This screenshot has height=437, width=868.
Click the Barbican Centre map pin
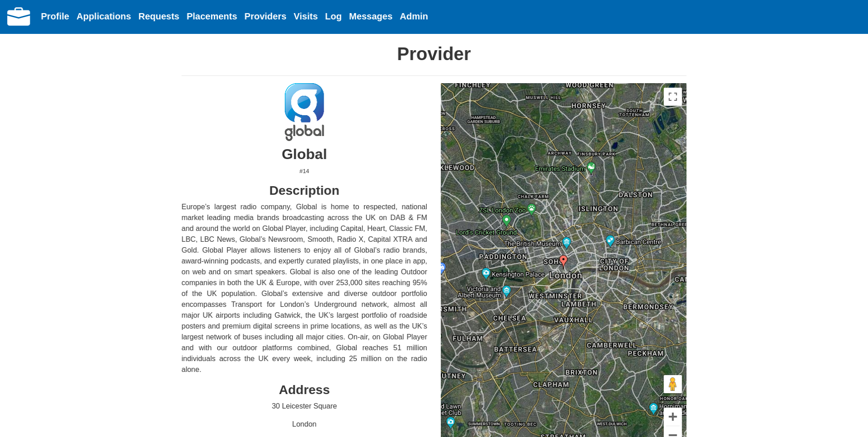point(610,241)
